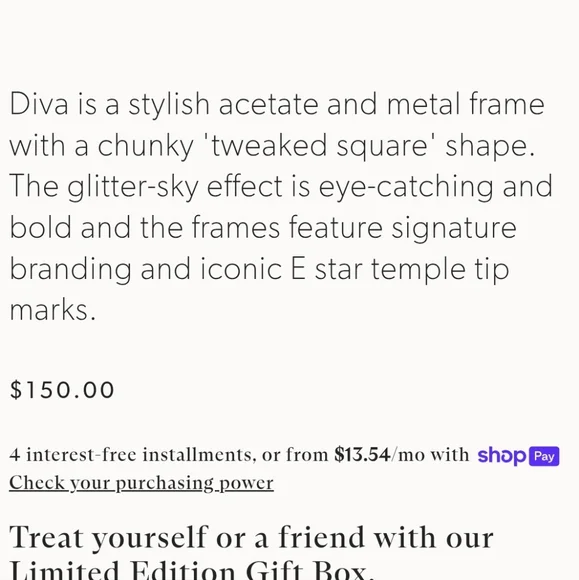Click the 'glitter-sky' word in description
The height and width of the screenshot is (580, 579).
click(133, 186)
